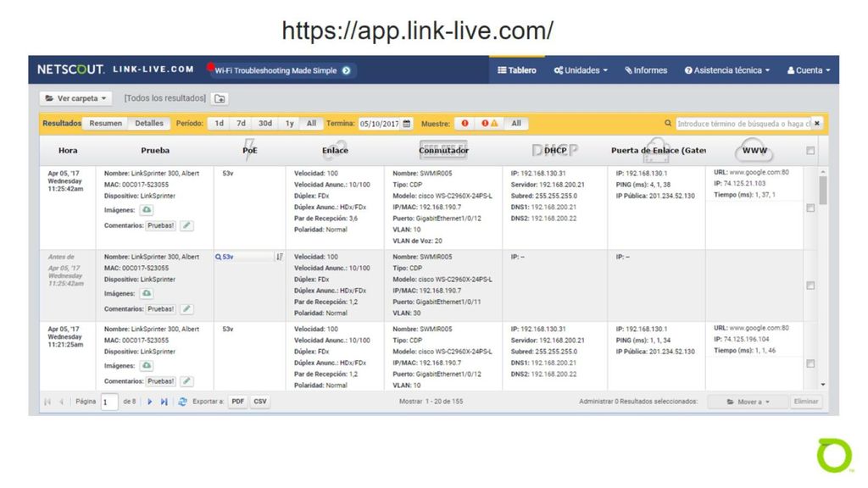Click the WWW cloud column header
Screen dimensions: 868x488
pos(754,150)
